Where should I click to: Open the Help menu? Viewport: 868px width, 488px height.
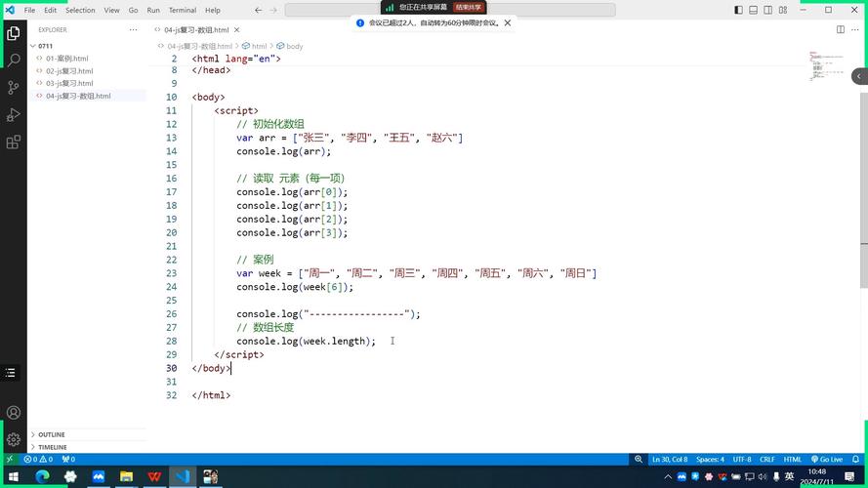213,10
